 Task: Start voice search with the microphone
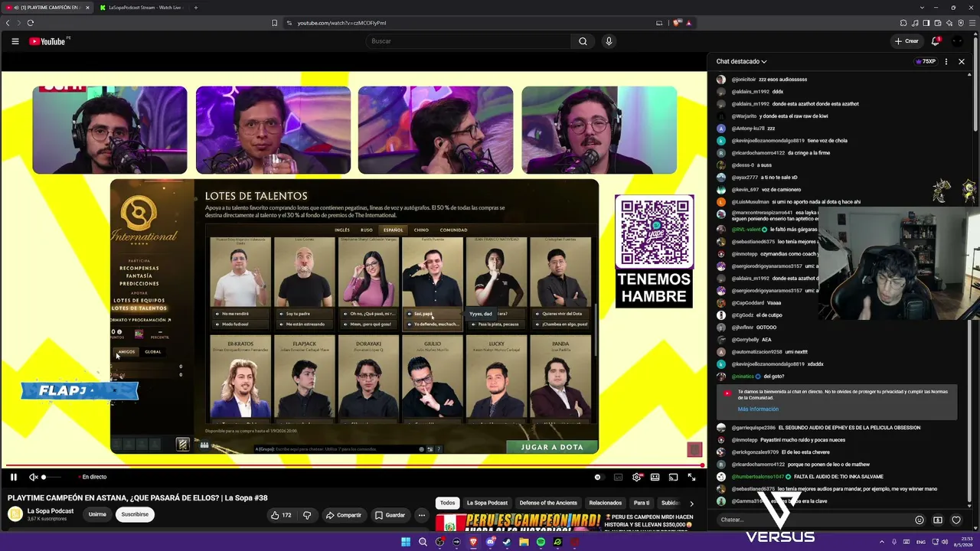coord(609,41)
